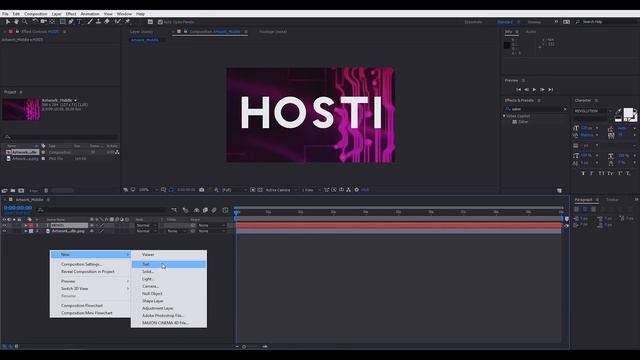This screenshot has height=360, width=640.
Task: Expand the HOSTI layer properties triangle
Action: pos(26,225)
